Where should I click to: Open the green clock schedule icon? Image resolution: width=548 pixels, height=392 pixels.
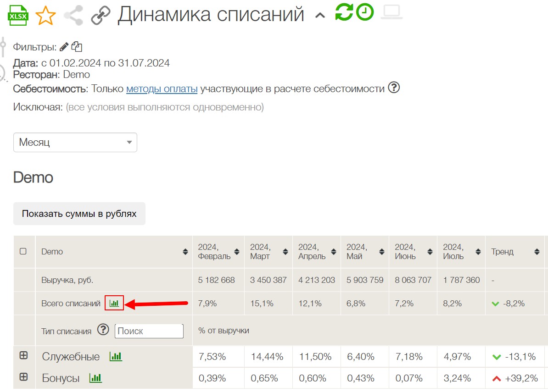tap(365, 12)
